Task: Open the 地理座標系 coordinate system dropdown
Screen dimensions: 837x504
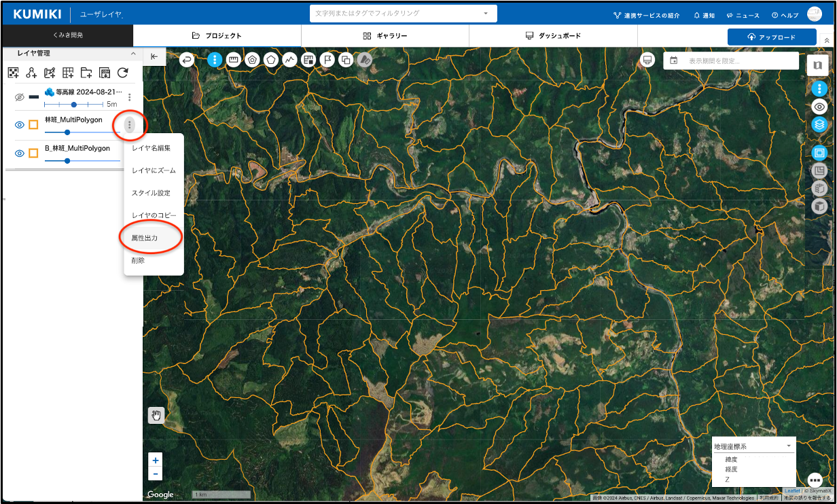Action: [x=753, y=446]
